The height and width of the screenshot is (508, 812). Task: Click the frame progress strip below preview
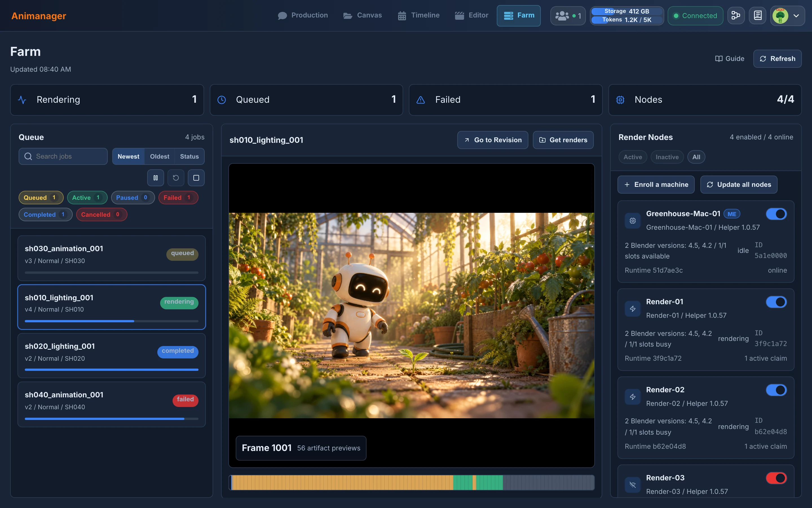tap(411, 483)
